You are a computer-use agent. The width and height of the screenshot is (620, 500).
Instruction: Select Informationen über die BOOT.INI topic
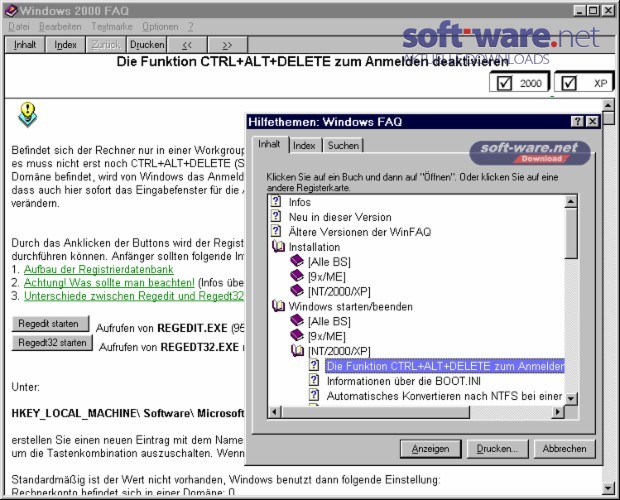pyautogui.click(x=404, y=381)
